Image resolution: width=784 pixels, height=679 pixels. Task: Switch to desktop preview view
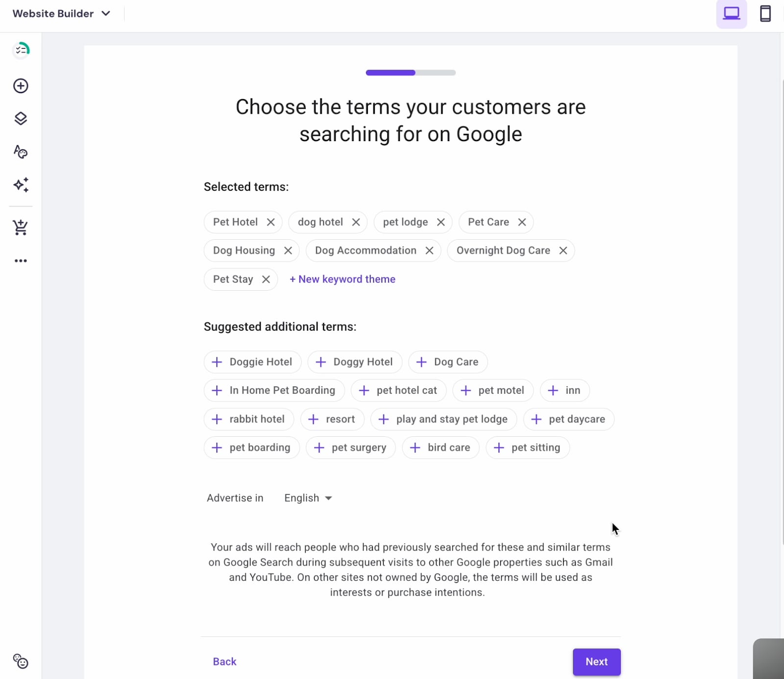tap(731, 14)
